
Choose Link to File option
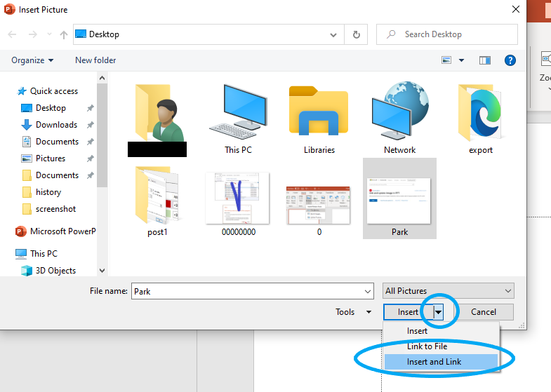pyautogui.click(x=441, y=346)
